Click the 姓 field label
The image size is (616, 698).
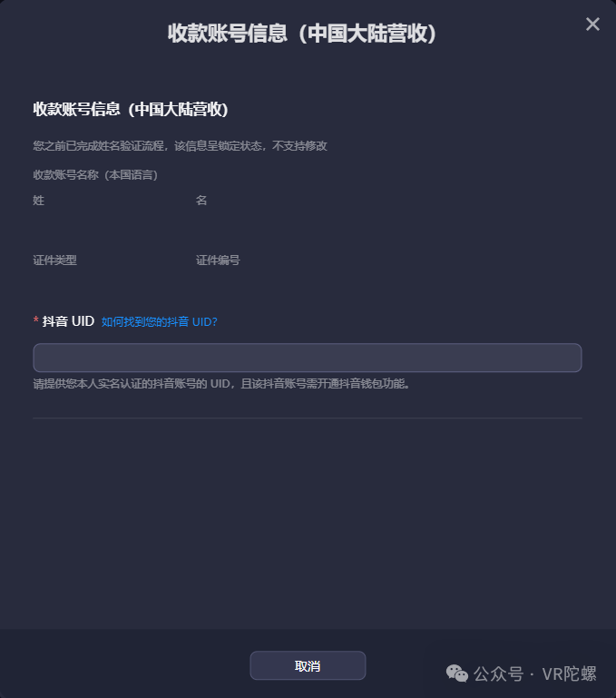(39, 201)
